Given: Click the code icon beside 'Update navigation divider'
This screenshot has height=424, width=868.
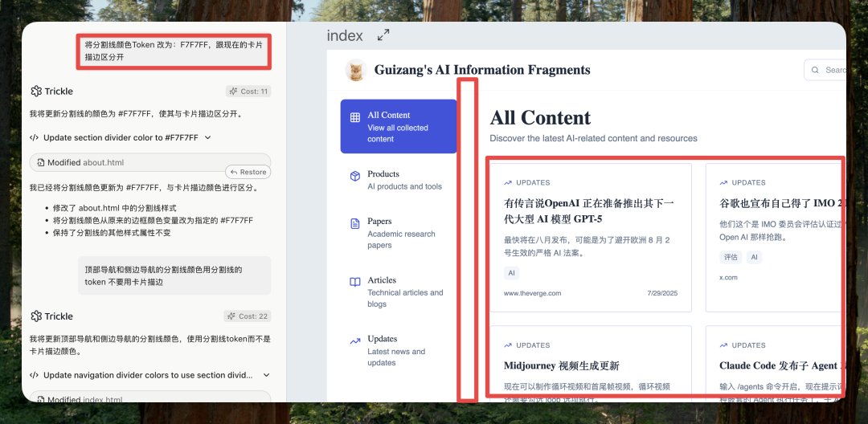Looking at the screenshot, I should [x=34, y=375].
